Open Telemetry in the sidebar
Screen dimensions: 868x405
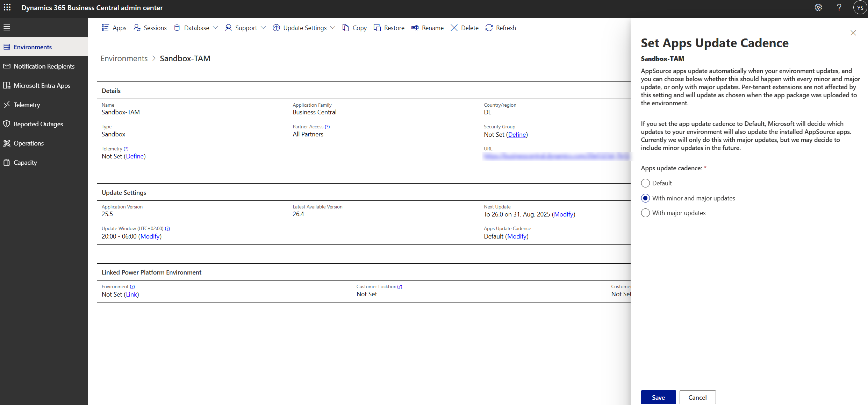tap(27, 105)
